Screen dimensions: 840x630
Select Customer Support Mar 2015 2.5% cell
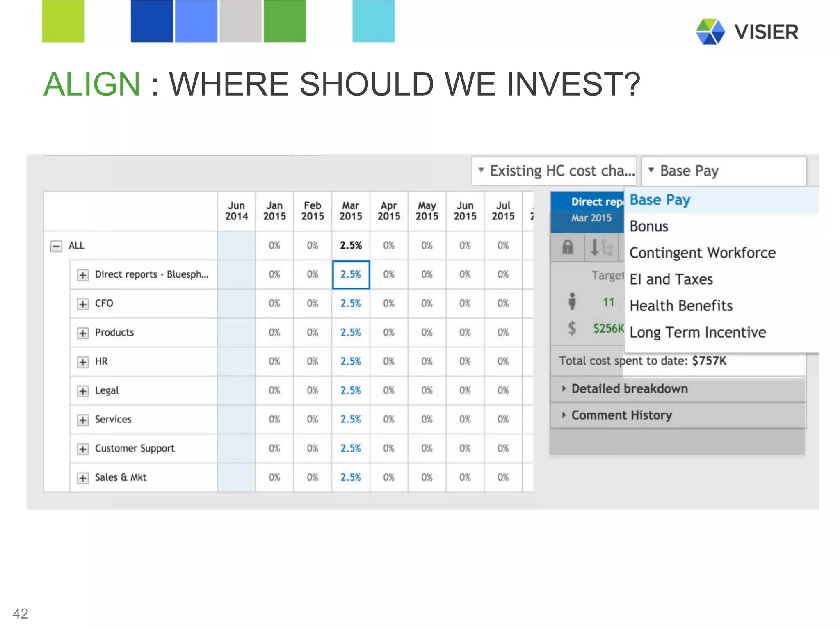tap(351, 449)
